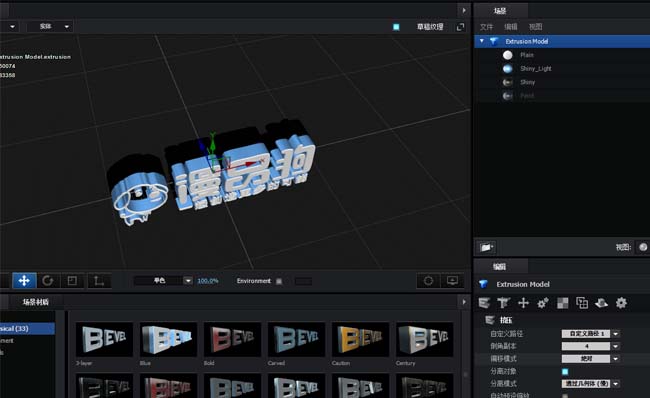Click the Plain material sphere icon
This screenshot has width=650, height=398.
(x=507, y=55)
